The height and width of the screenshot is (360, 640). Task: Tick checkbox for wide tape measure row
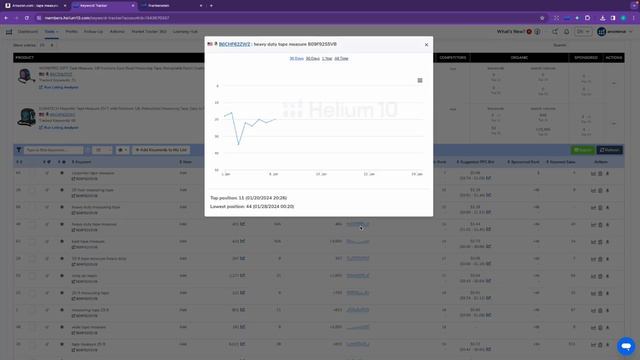[32, 328]
